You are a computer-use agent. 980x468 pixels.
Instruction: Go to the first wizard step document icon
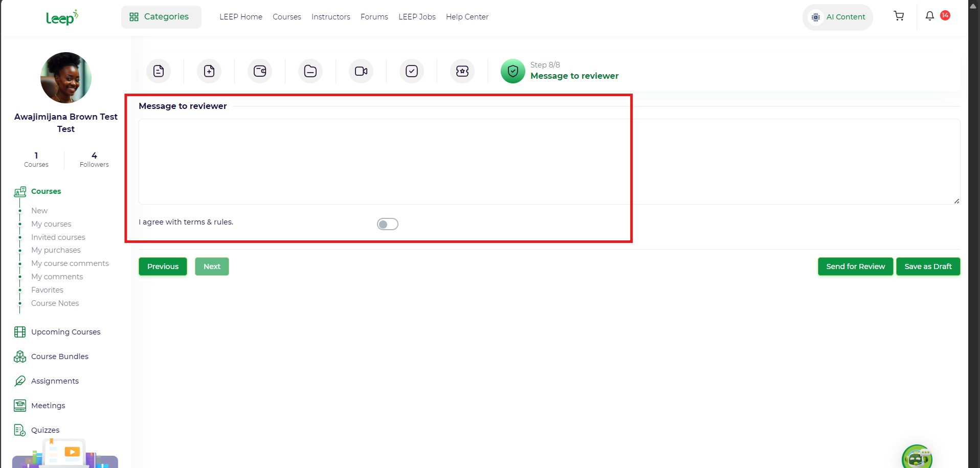[159, 71]
